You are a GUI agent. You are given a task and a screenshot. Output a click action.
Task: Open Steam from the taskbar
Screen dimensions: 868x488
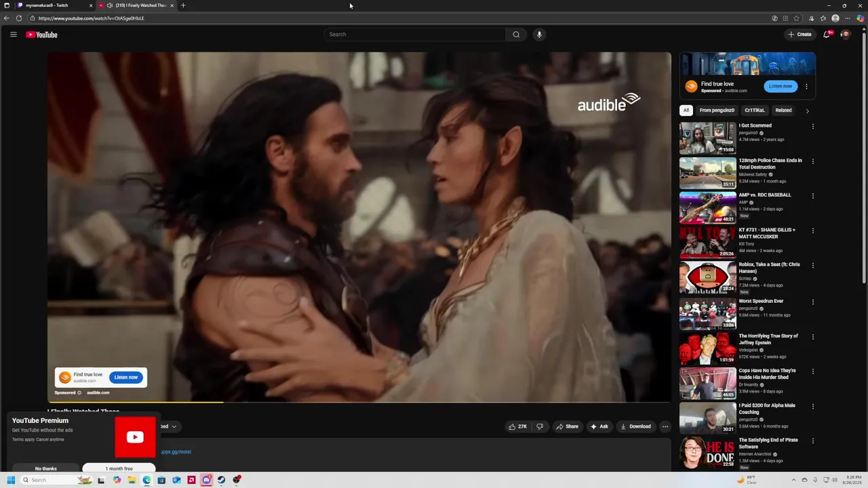coord(221,480)
